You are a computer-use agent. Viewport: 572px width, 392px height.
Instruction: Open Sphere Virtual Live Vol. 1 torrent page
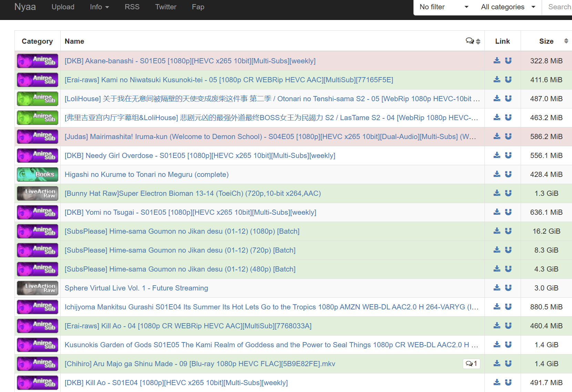click(x=136, y=288)
